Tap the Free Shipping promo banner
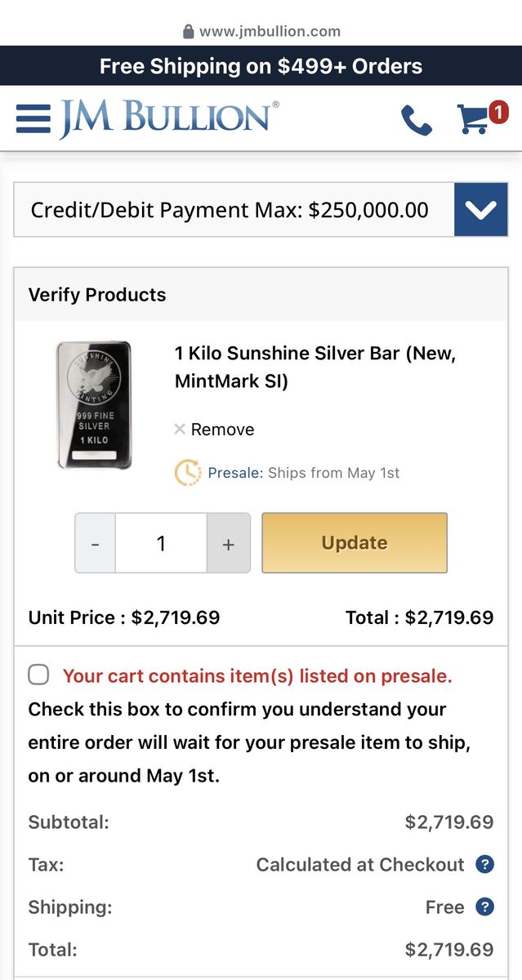The width and height of the screenshot is (522, 980). (261, 66)
